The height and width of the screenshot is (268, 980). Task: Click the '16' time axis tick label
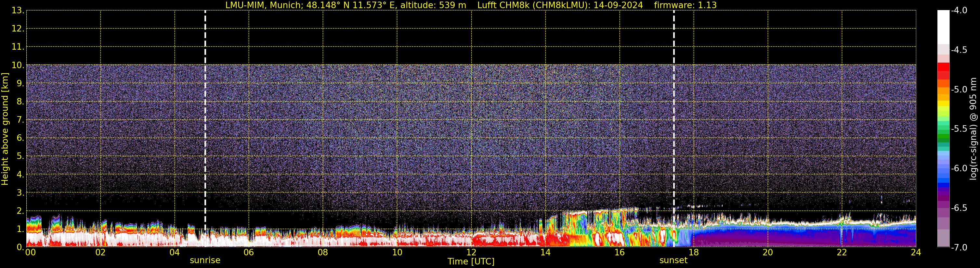tap(620, 252)
